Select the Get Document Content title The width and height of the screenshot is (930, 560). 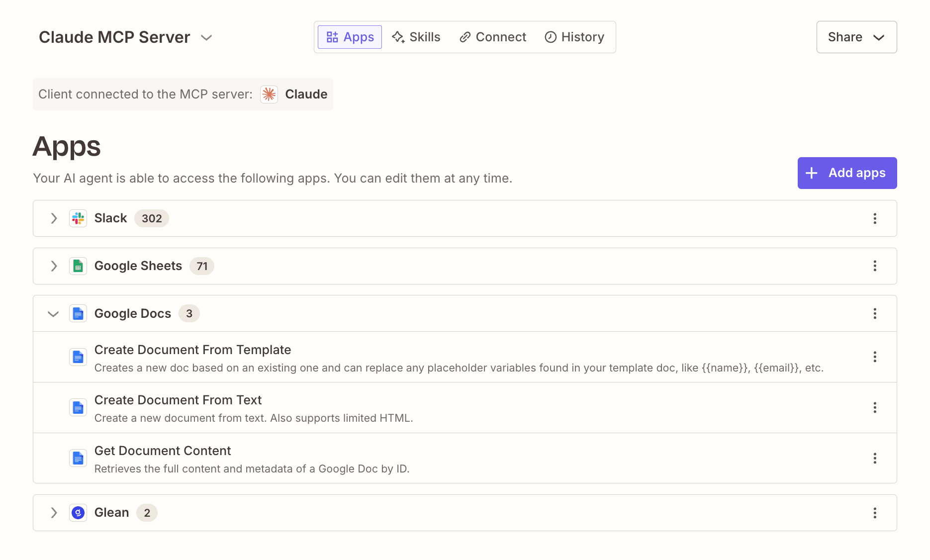163,451
